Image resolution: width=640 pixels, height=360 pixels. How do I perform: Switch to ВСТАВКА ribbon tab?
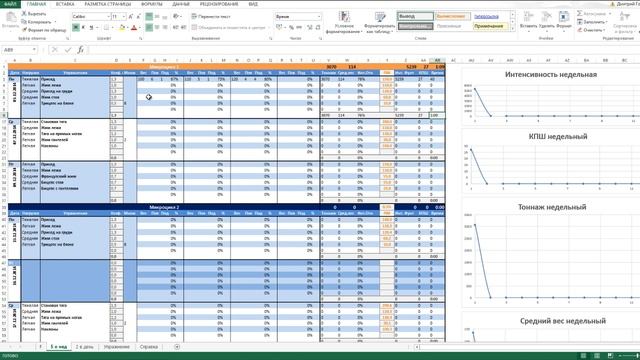coord(65,4)
